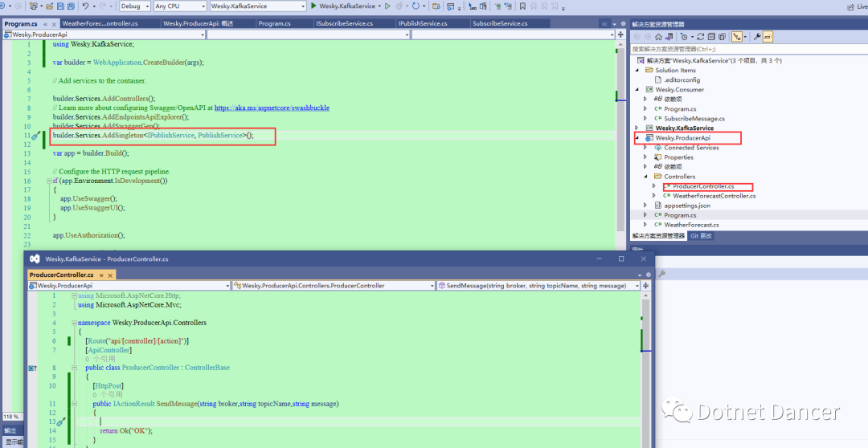This screenshot has height=448, width=868.
Task: Collapse the Controllers folder node
Action: point(645,177)
